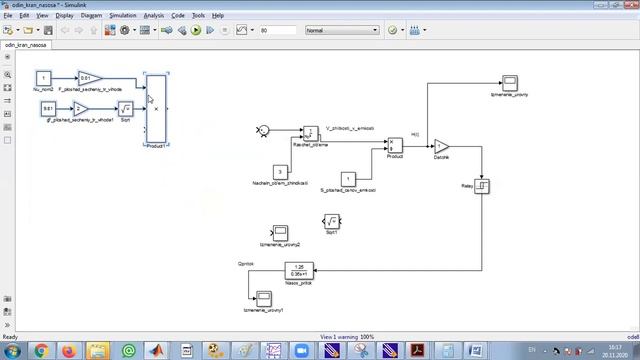Select the Nasos_pritok transfer function block

[x=299, y=271]
